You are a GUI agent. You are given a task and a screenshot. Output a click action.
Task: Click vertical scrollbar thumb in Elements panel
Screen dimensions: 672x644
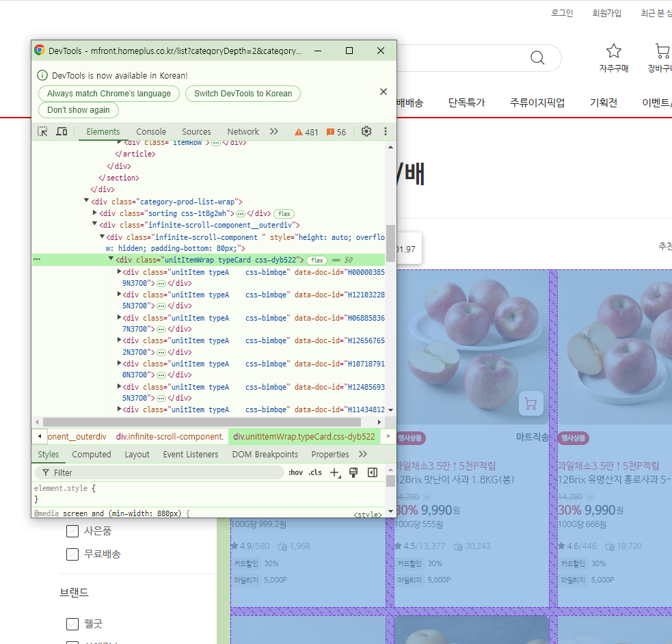(390, 243)
